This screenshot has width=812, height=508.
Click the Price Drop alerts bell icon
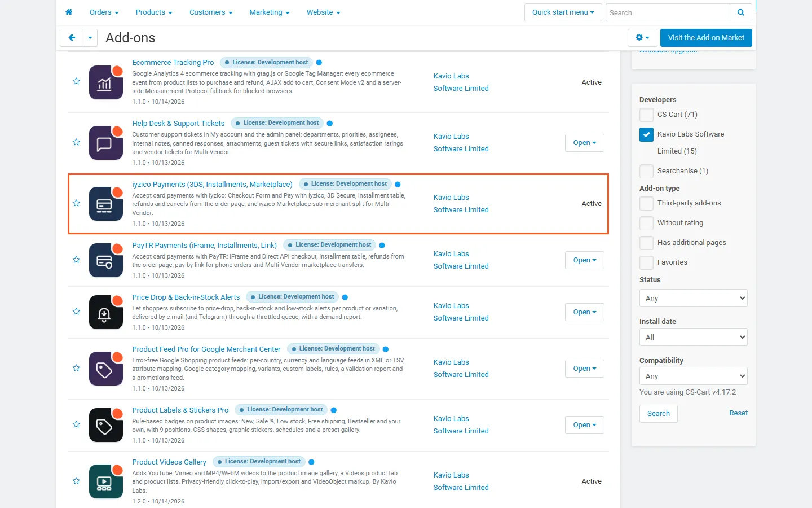[x=106, y=312]
